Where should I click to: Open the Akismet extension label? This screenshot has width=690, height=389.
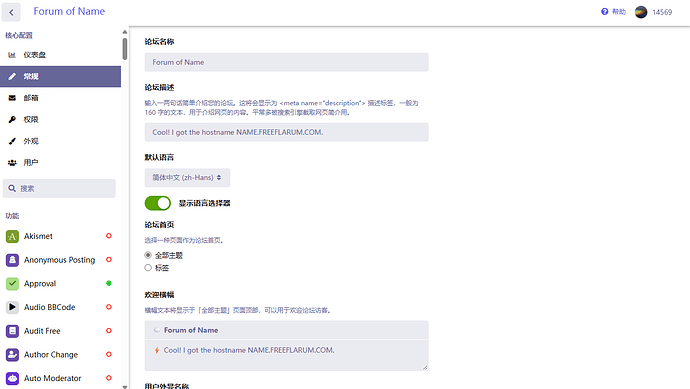tap(38, 236)
